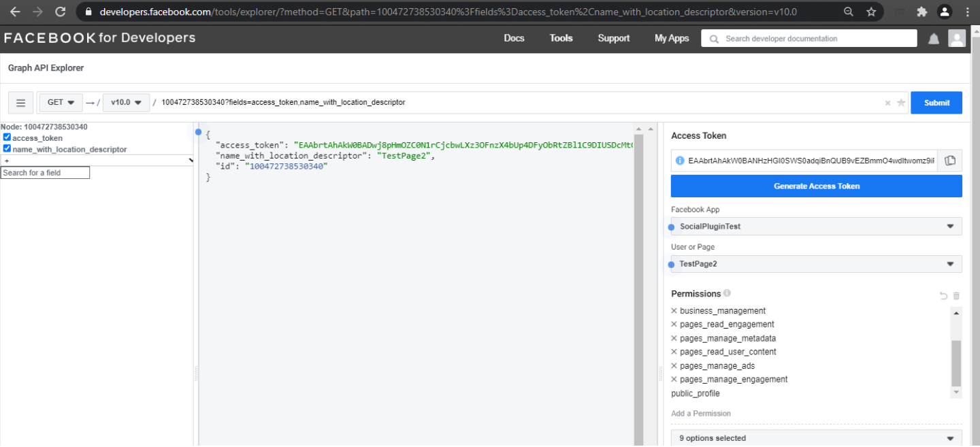This screenshot has width=980, height=447.
Task: Click the Generate Access Token button
Action: pyautogui.click(x=816, y=186)
